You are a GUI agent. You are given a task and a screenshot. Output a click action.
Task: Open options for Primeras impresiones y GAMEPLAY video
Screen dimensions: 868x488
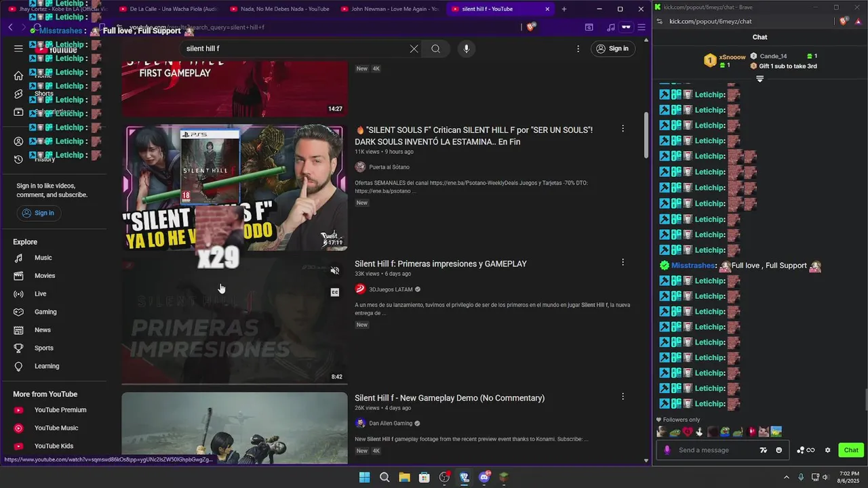pyautogui.click(x=623, y=262)
